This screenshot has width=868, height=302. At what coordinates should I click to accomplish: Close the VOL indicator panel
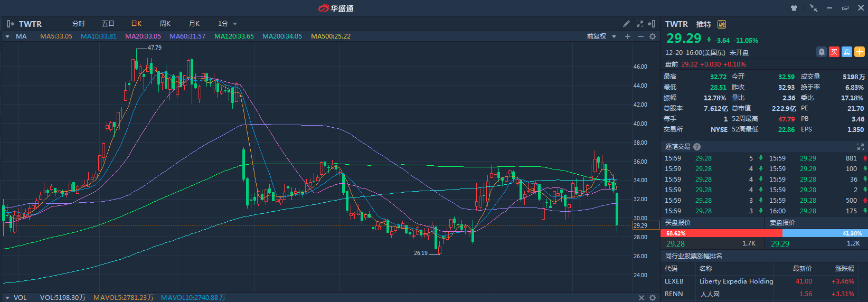tap(641, 298)
